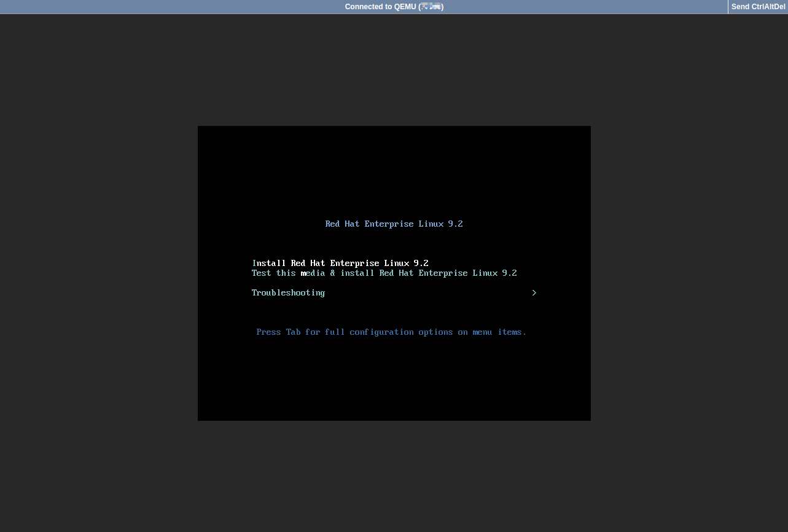This screenshot has width=788, height=532.
Task: Click the Send CtrlAltDel button
Action: pyautogui.click(x=758, y=7)
